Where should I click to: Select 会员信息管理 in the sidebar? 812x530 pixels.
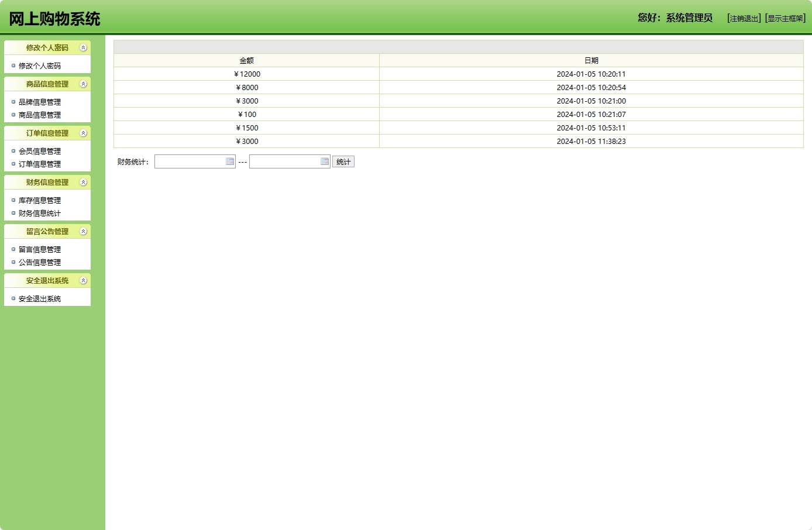tap(40, 152)
